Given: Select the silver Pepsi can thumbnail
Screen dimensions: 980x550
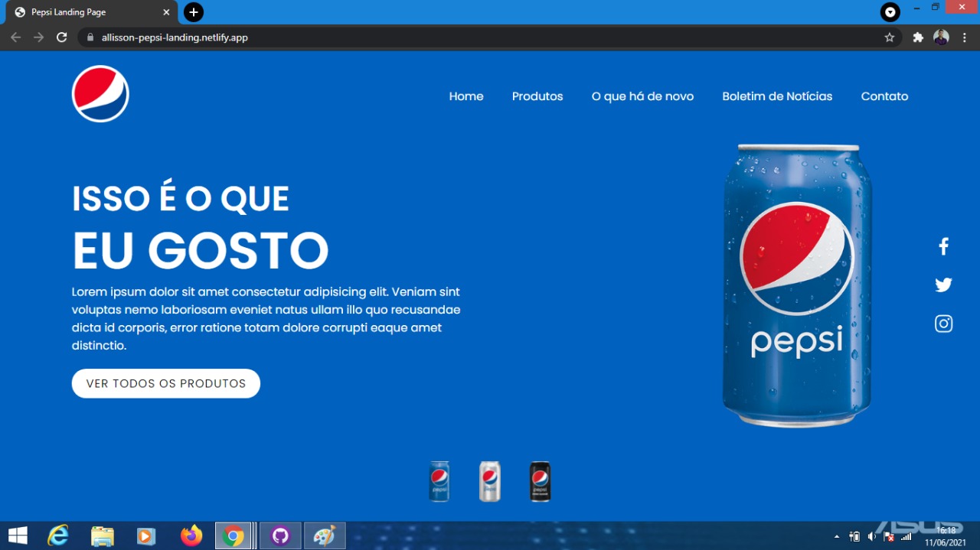Looking at the screenshot, I should (x=490, y=481).
